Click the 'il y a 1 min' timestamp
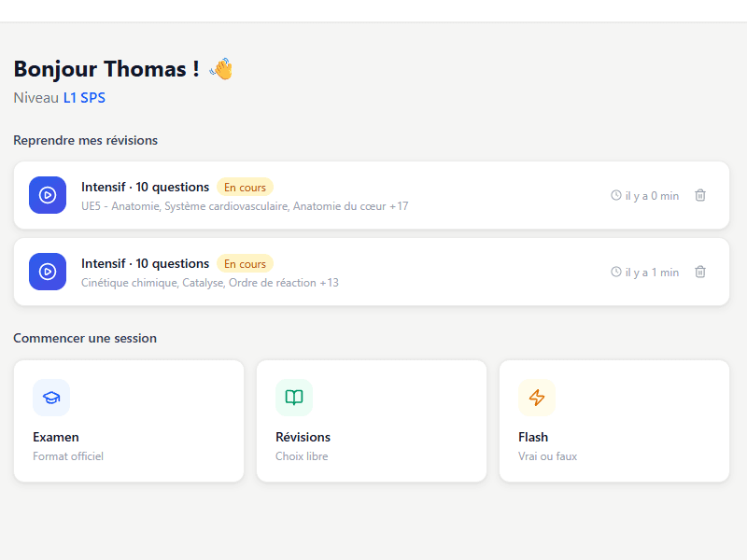This screenshot has width=747, height=560. (x=652, y=273)
